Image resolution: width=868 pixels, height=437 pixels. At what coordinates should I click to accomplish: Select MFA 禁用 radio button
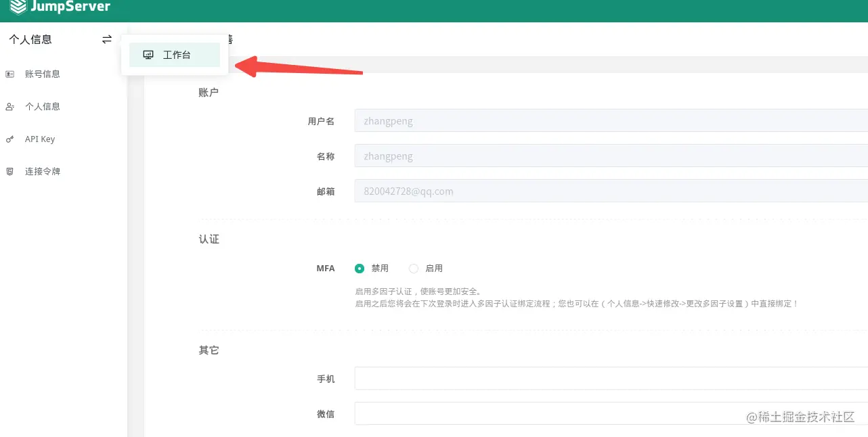pyautogui.click(x=360, y=269)
